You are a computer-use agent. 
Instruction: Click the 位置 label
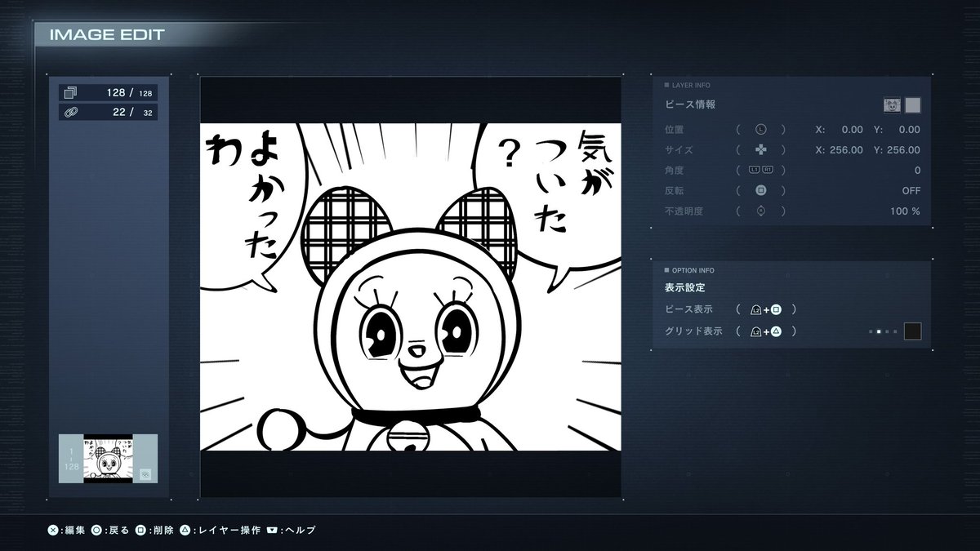pyautogui.click(x=674, y=129)
